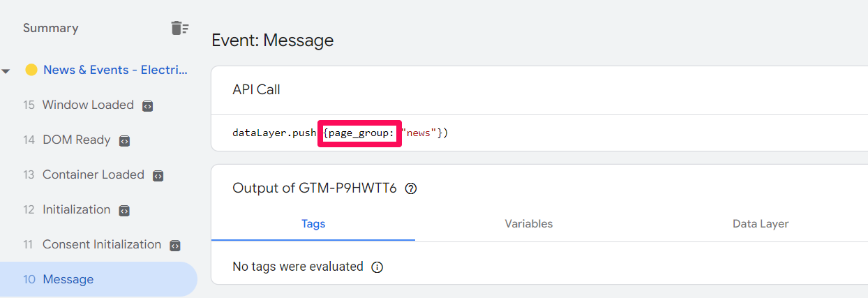Image resolution: width=868 pixels, height=298 pixels.
Task: Select event 13 Container Loaded
Action: coord(93,174)
